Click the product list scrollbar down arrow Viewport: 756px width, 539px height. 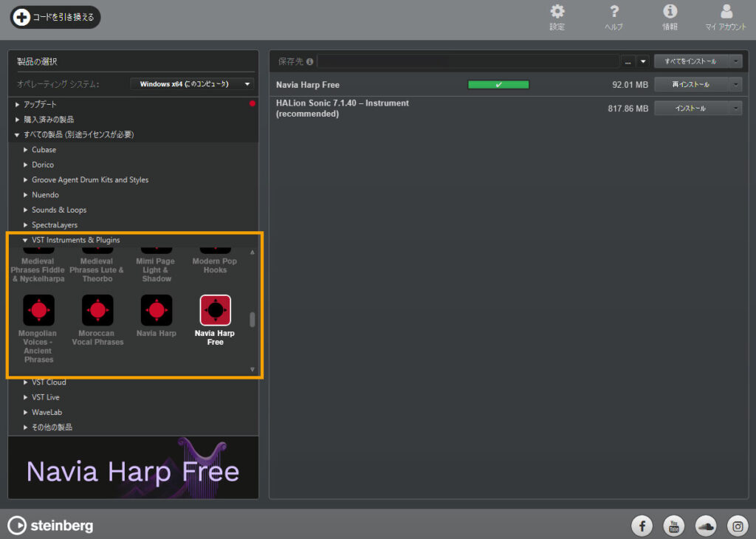tap(252, 369)
